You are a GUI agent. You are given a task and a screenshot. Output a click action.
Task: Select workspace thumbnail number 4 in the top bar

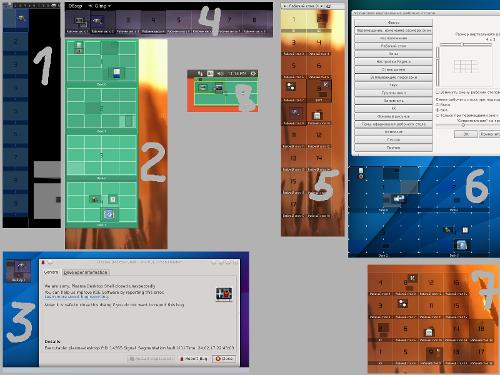coord(153,22)
